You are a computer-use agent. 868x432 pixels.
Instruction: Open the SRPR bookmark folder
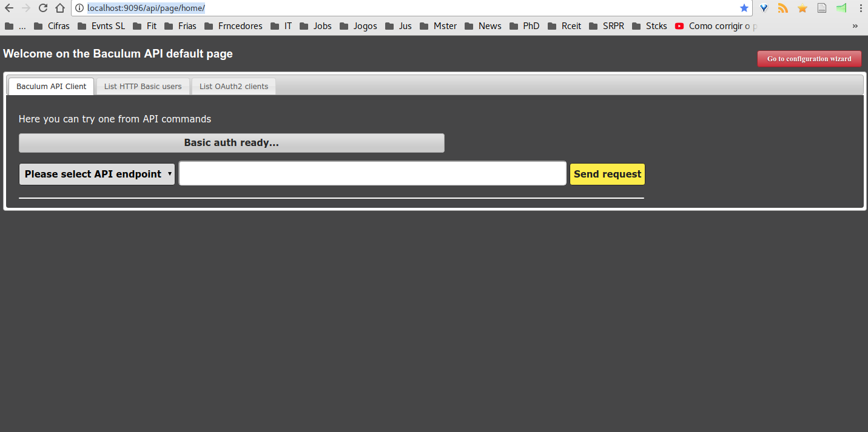[x=606, y=26]
